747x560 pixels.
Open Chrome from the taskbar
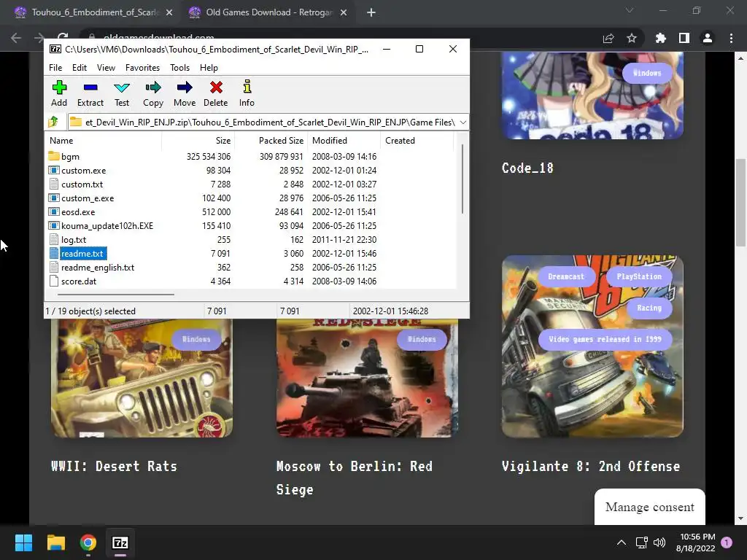[88, 542]
